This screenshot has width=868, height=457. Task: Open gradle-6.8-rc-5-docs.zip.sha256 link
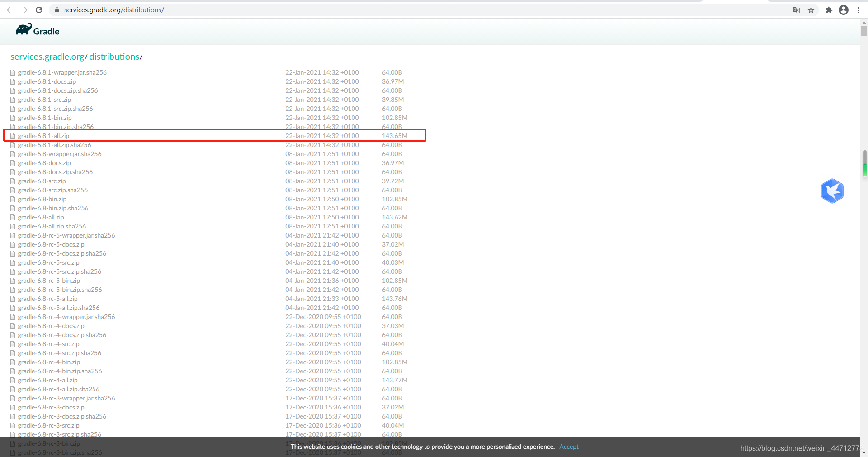click(x=62, y=253)
